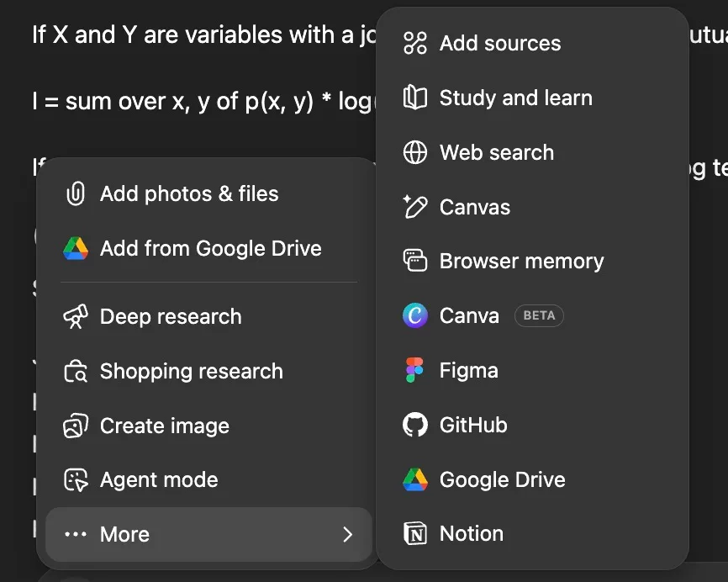Click the Google Drive triangle icon
The height and width of the screenshot is (582, 728).
pos(76,248)
